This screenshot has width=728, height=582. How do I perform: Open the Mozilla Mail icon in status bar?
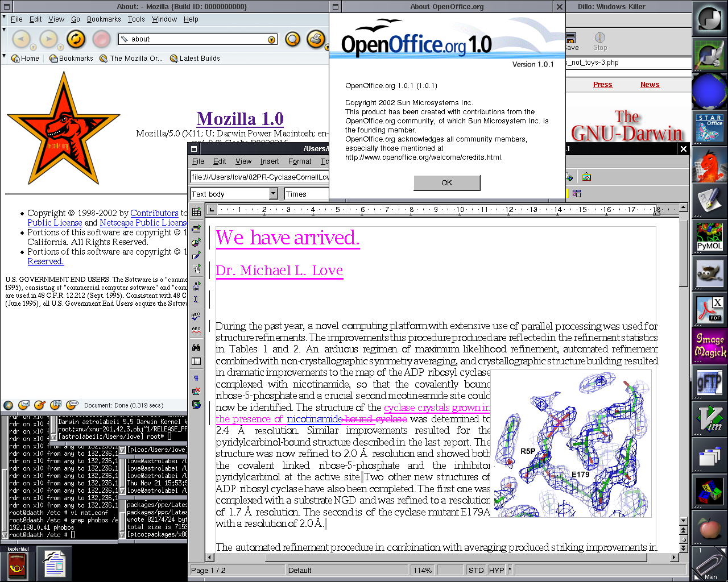[x=24, y=405]
